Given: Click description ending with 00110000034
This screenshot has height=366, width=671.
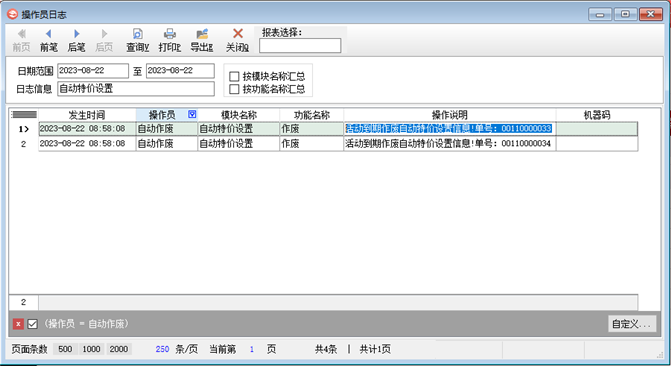Looking at the screenshot, I should coord(450,144).
